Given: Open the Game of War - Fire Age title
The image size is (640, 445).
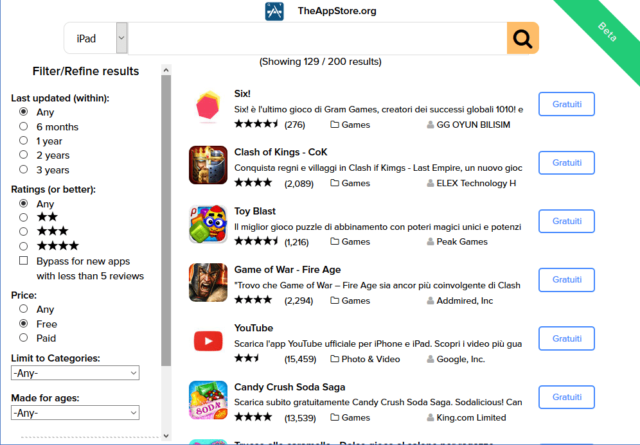Looking at the screenshot, I should click(287, 270).
